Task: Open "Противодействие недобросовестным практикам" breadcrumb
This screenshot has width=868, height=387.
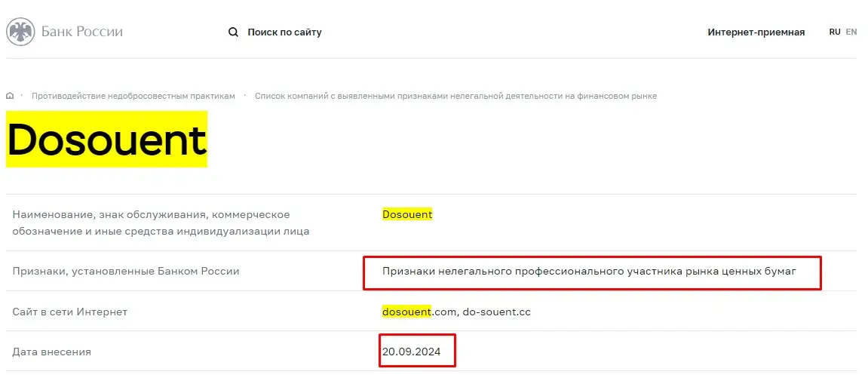Action: point(133,96)
